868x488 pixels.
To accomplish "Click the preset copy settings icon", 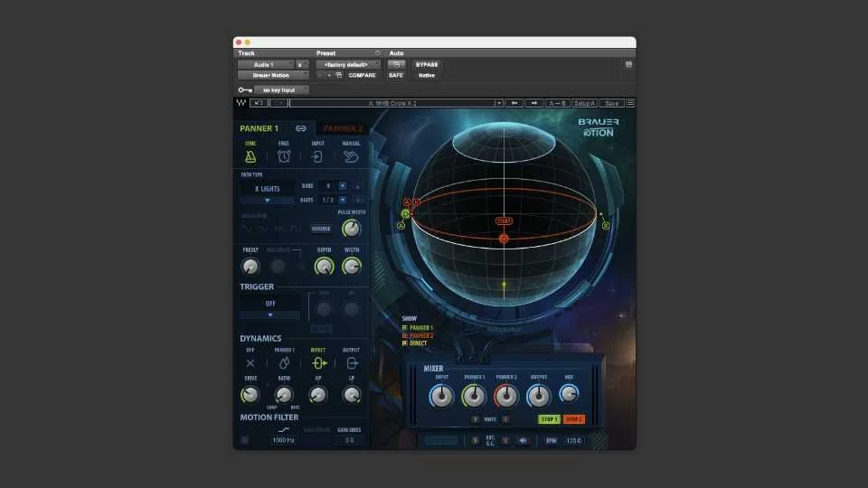I will 339,75.
